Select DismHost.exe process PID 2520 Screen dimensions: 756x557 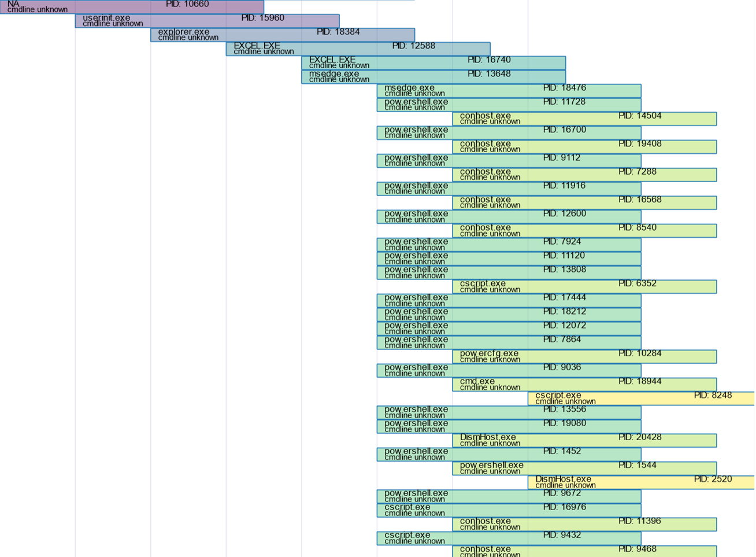tap(642, 482)
